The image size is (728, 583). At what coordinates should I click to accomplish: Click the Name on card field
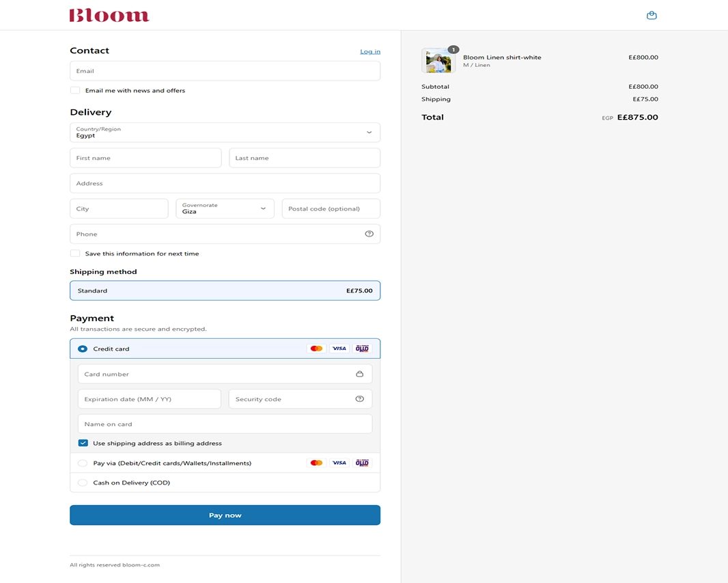click(x=225, y=424)
